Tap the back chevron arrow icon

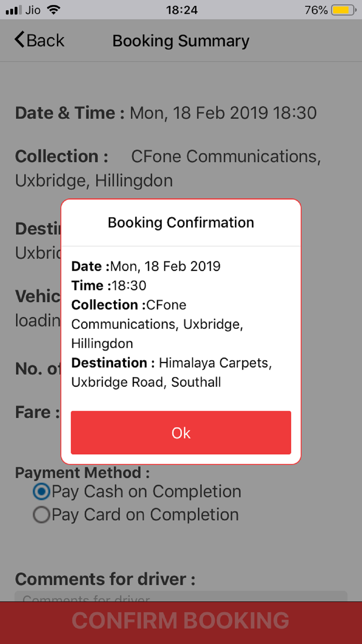point(20,39)
